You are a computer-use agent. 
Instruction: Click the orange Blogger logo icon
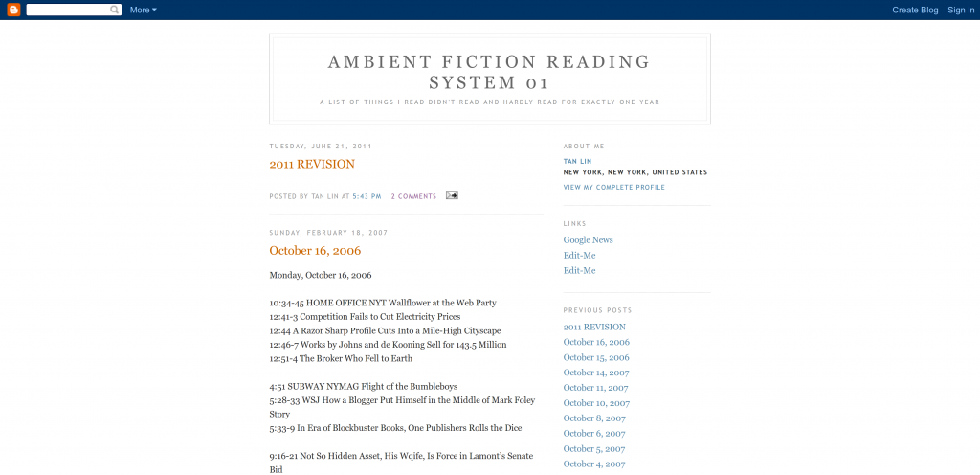pos(13,10)
